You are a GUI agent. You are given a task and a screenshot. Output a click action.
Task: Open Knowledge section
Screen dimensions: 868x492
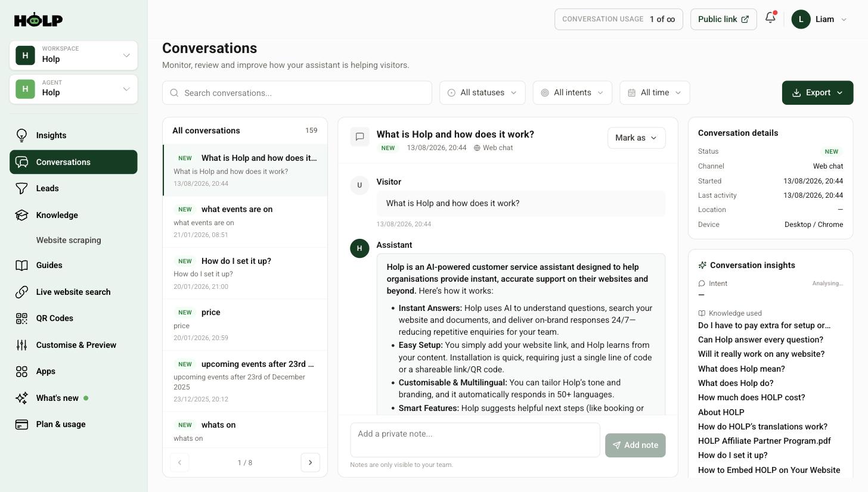[73, 215]
